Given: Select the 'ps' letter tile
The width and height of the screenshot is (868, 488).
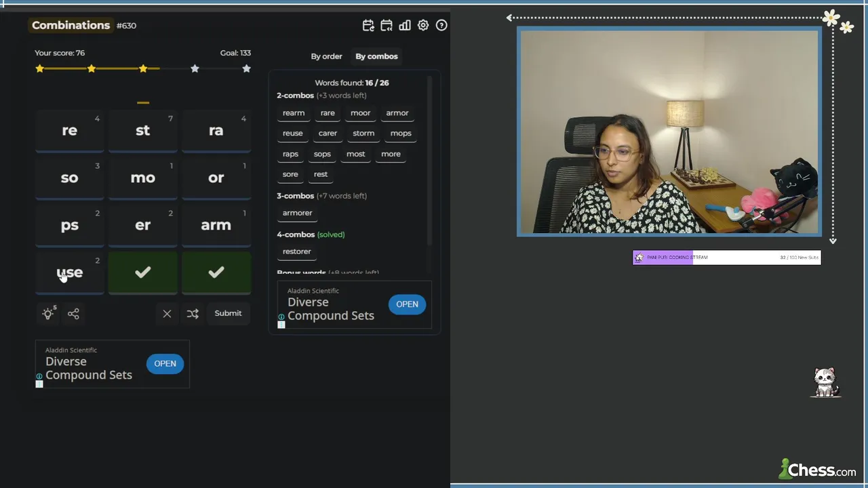Looking at the screenshot, I should point(69,226).
